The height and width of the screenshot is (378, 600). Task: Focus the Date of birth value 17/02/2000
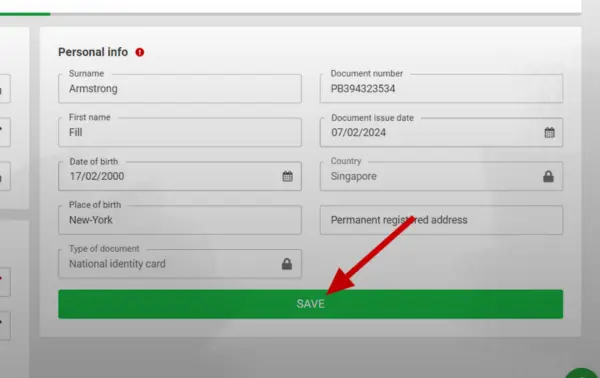coord(97,176)
